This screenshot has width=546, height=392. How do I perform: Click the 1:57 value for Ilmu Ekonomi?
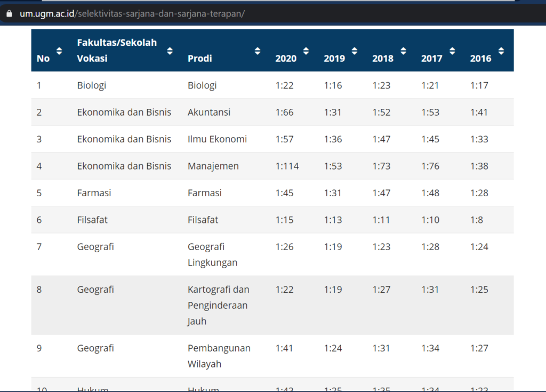[285, 139]
